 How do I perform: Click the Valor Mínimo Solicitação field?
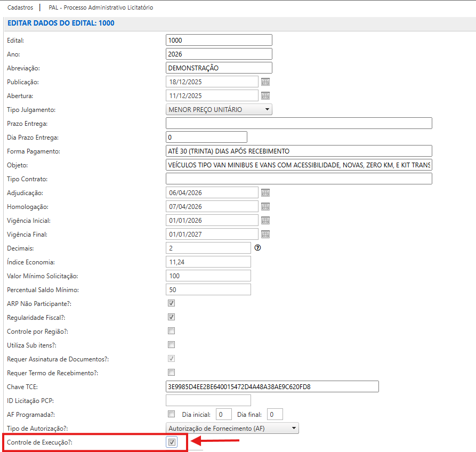coord(208,276)
